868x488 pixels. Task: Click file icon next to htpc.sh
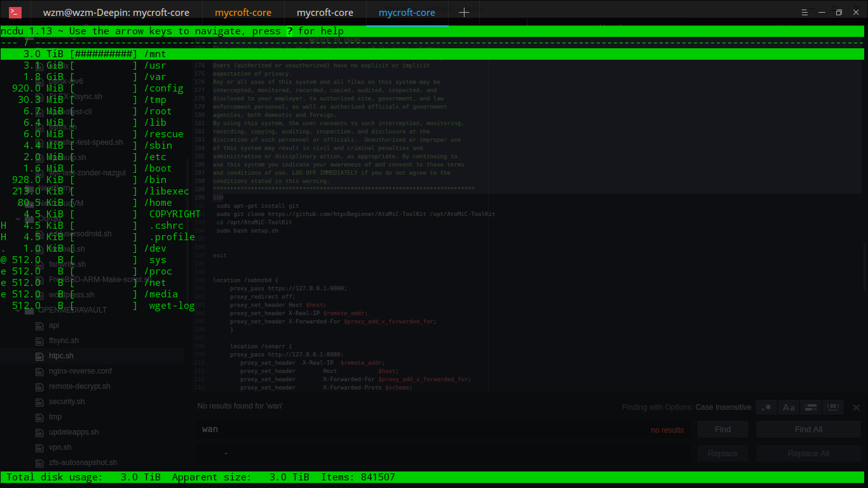click(x=39, y=356)
